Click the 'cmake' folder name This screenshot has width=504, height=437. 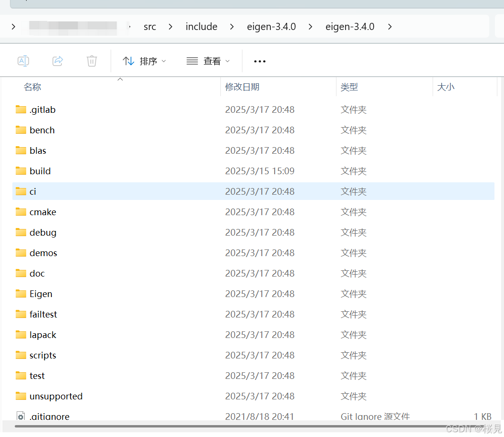pos(43,212)
